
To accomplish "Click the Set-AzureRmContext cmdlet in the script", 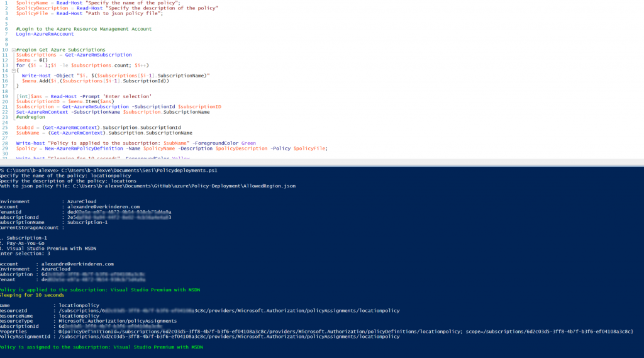I will tap(43, 112).
